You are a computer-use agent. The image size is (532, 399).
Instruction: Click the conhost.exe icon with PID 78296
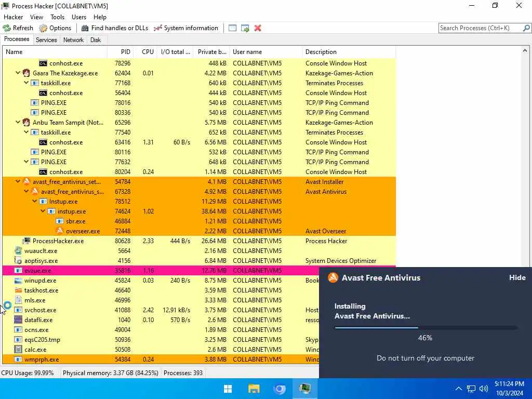(x=43, y=63)
